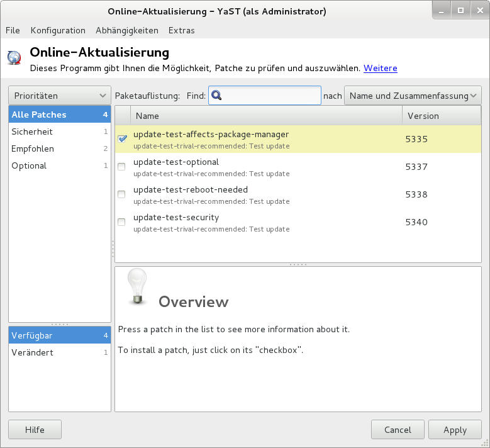Sort list by Name column header
This screenshot has width=490, height=448.
pyautogui.click(x=266, y=116)
